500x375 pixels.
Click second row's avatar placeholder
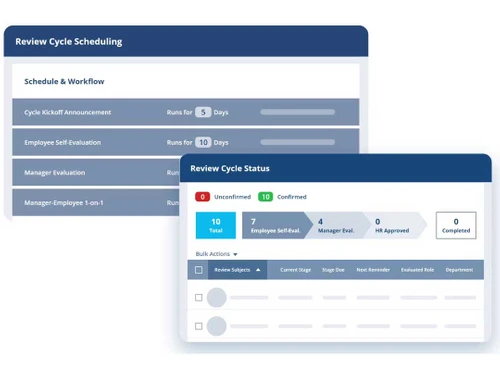click(217, 326)
